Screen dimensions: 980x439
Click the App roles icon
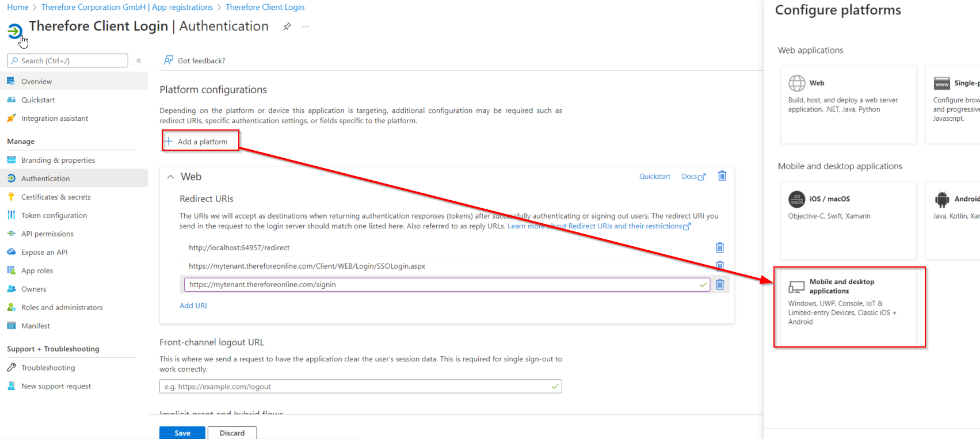11,270
